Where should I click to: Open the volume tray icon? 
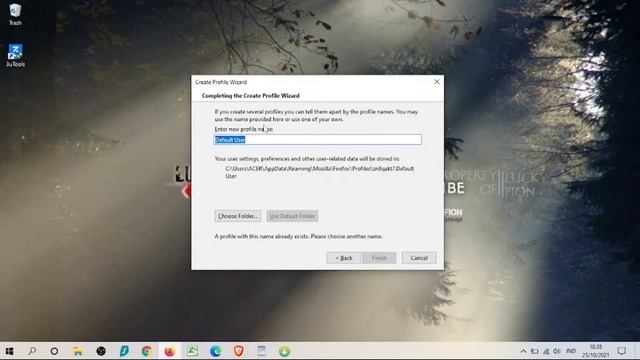pyautogui.click(x=557, y=351)
